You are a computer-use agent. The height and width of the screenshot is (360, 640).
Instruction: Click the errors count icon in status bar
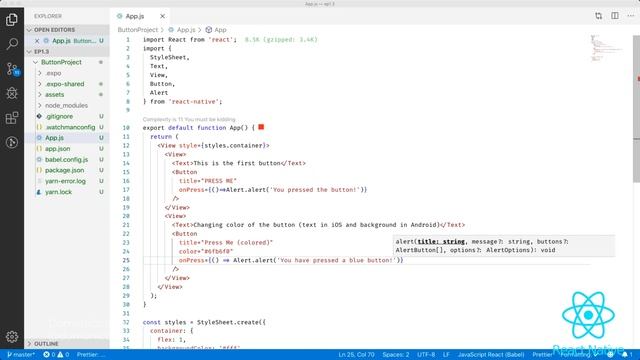pyautogui.click(x=49, y=354)
